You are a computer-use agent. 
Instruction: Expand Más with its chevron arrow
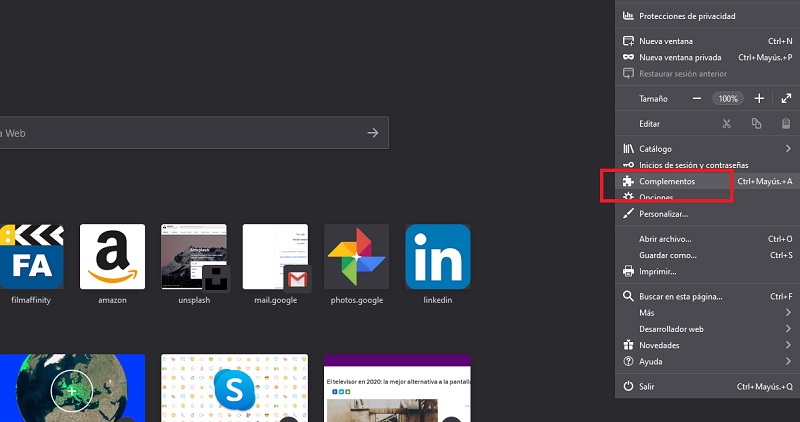[x=788, y=312]
